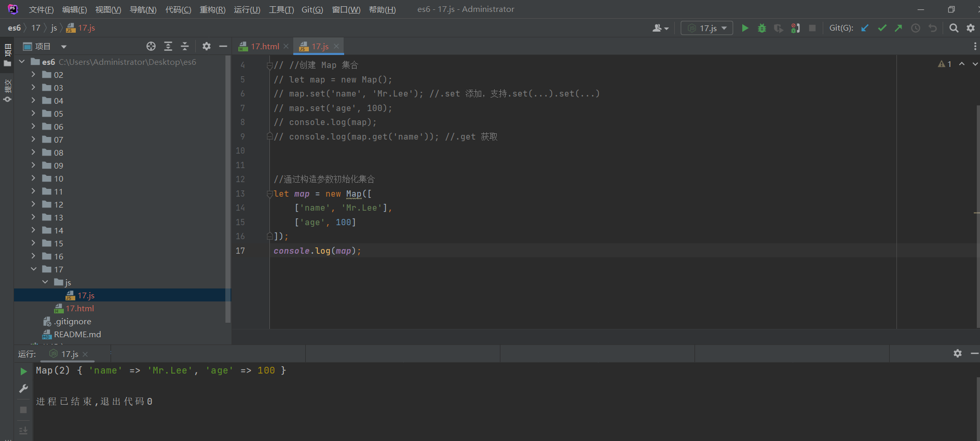Screen dimensions: 980x441
Task: Expand folder 02 in project tree
Action: 33,74
